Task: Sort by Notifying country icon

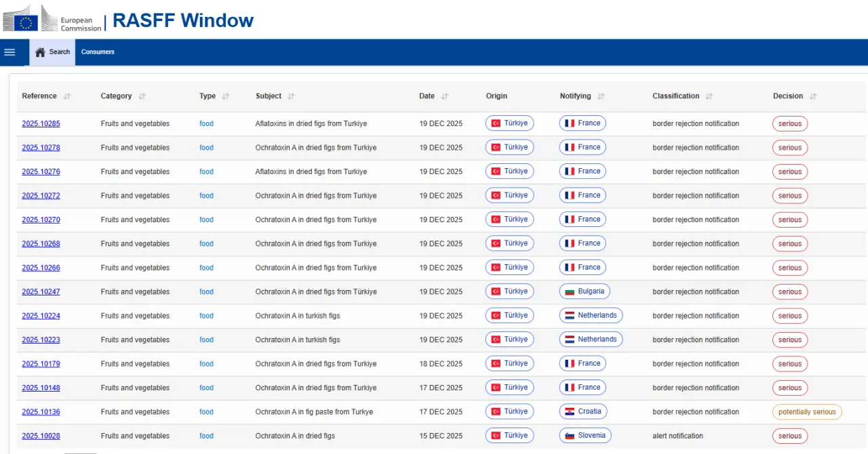Action: 601,96
